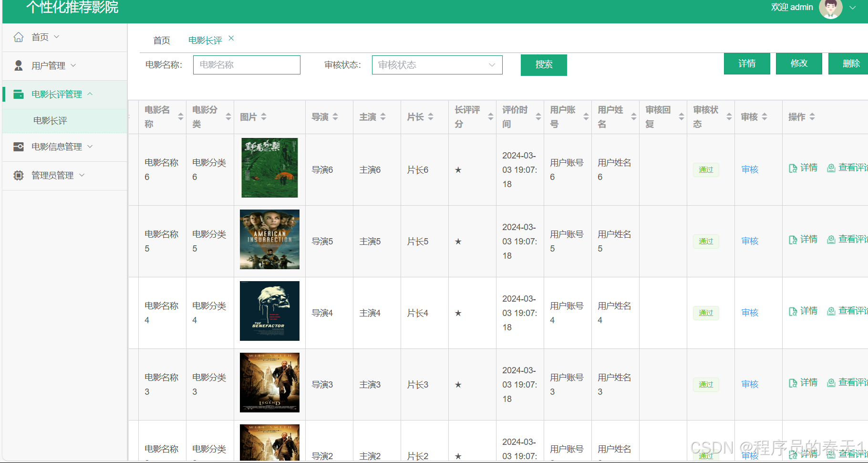
Task: Click the home icon in sidebar
Action: 19,37
